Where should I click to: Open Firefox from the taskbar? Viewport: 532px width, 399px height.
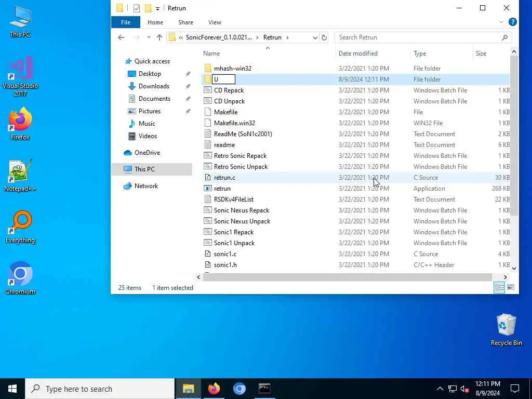(214, 389)
